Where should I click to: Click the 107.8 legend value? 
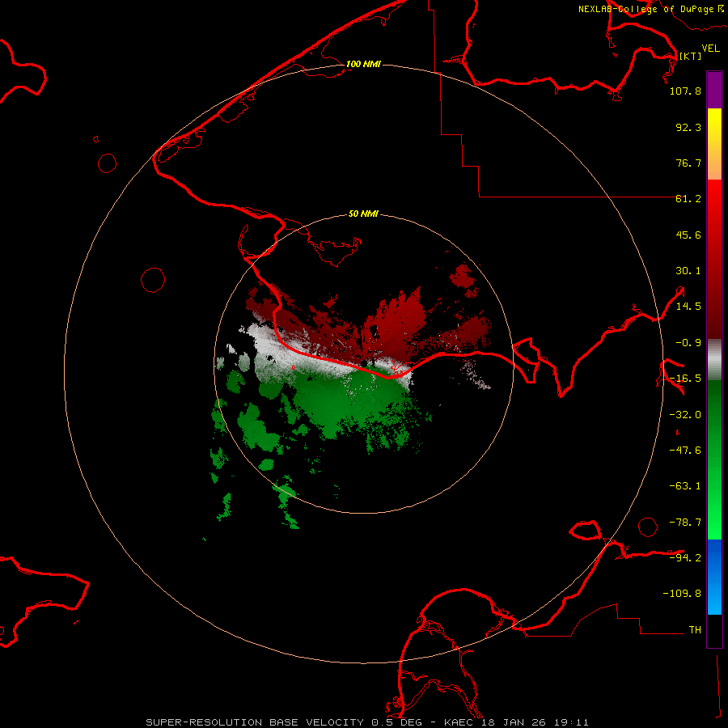(x=685, y=91)
